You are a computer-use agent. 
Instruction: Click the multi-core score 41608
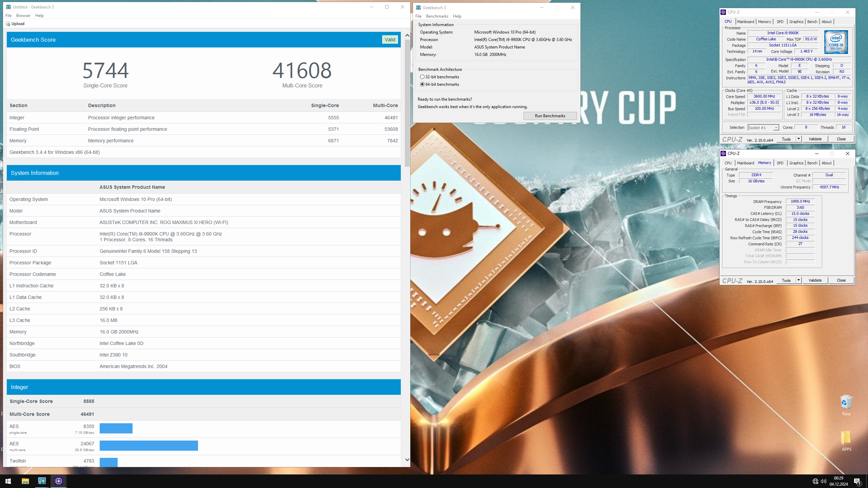click(x=302, y=70)
